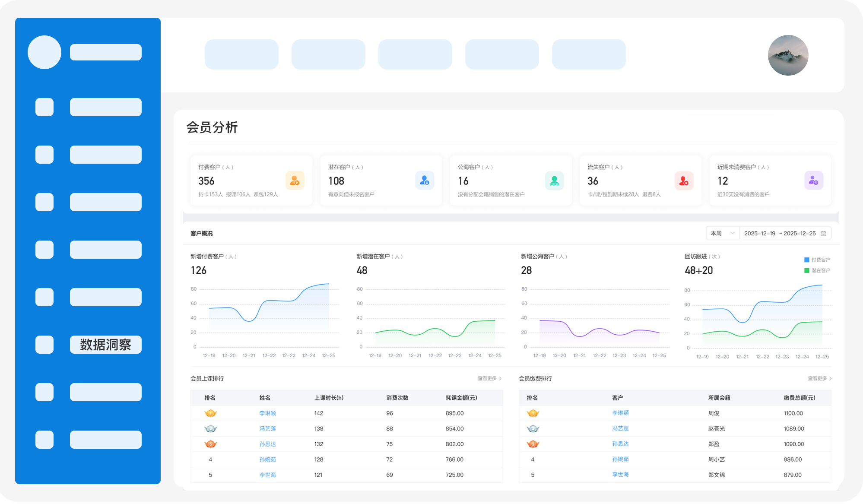863x504 pixels.
Task: Click the first top navigation placeholder tab
Action: coord(241,54)
